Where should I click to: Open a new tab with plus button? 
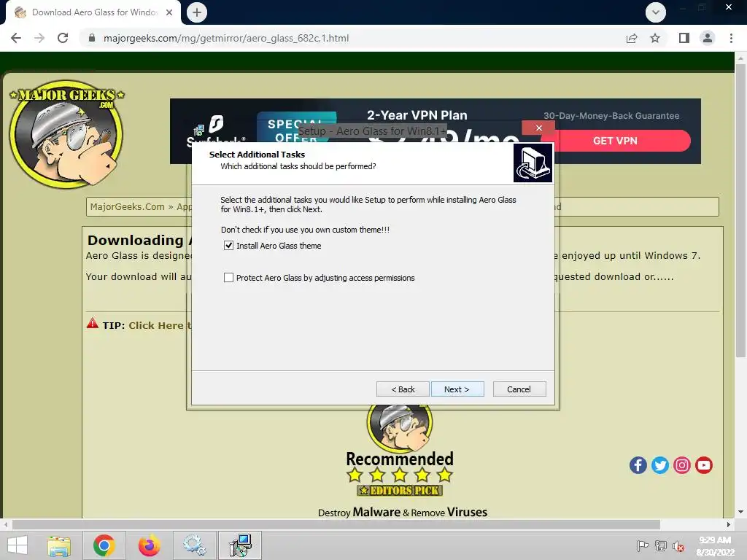[x=197, y=12]
